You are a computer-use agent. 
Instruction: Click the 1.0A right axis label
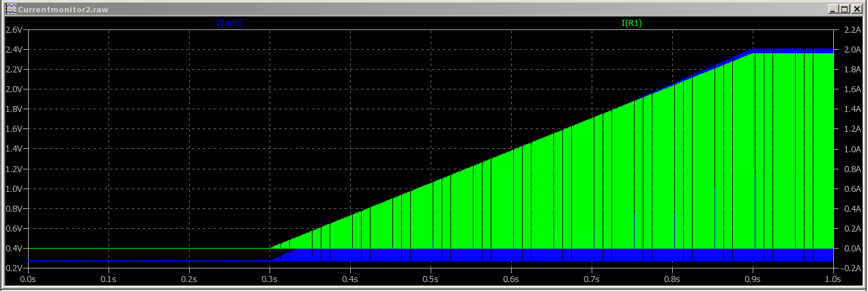pos(852,150)
